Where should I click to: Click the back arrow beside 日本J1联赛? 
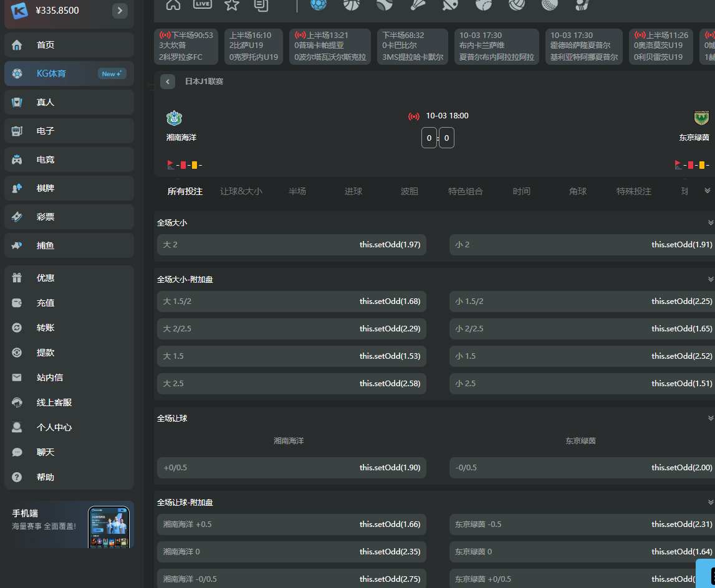[167, 82]
